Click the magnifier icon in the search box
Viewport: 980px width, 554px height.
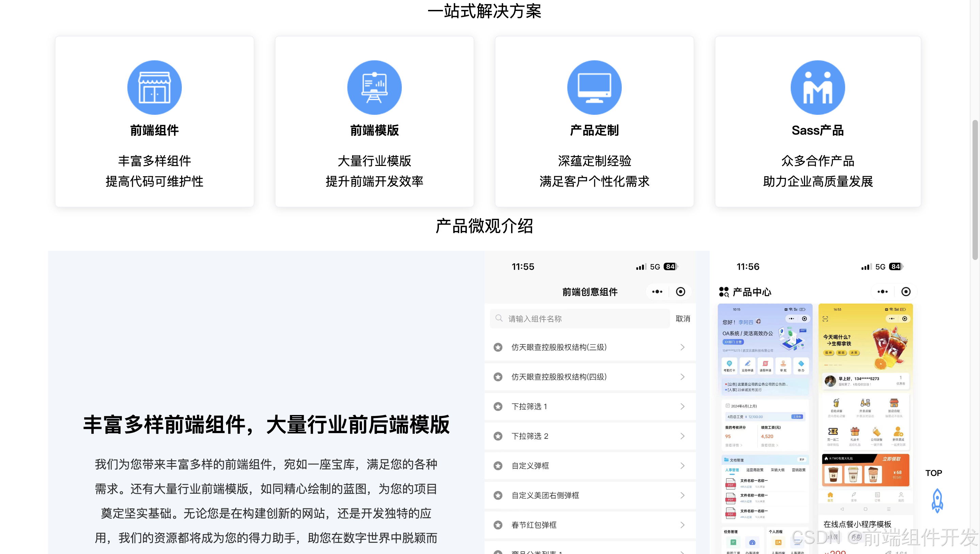[x=499, y=318]
